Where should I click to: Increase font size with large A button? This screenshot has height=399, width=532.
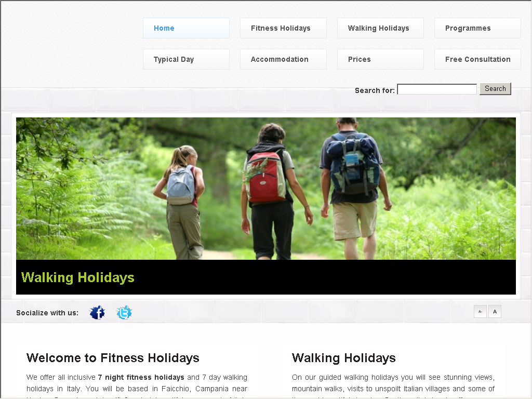coord(495,312)
